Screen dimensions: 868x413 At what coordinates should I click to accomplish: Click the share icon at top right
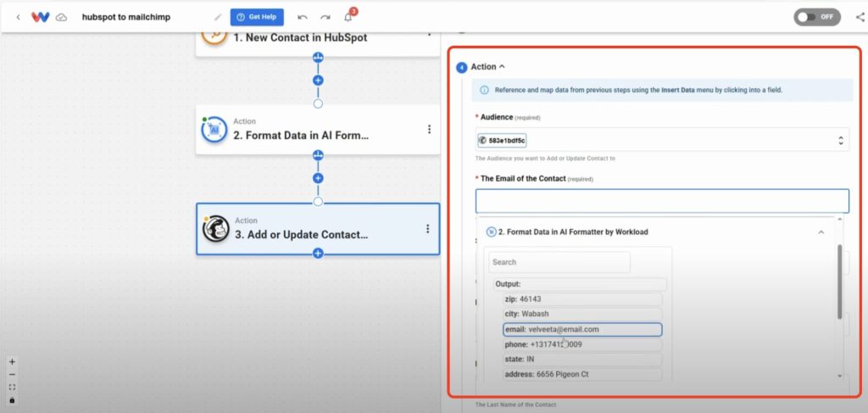860,17
